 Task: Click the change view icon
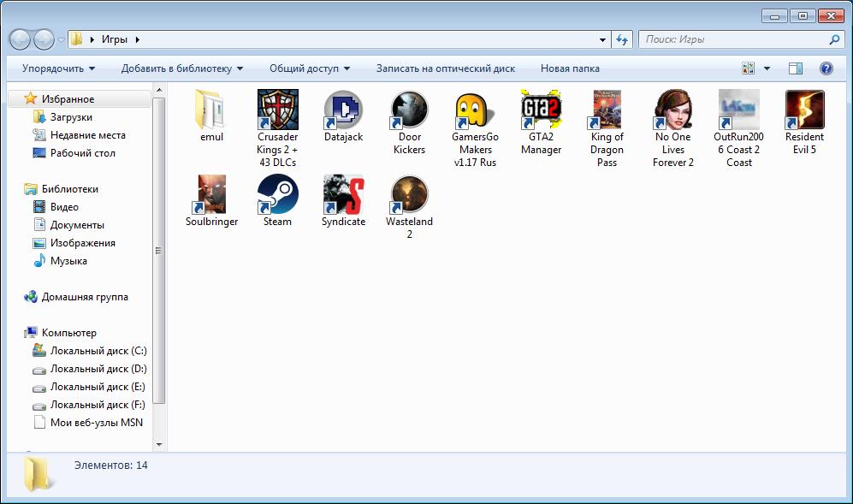coord(749,68)
